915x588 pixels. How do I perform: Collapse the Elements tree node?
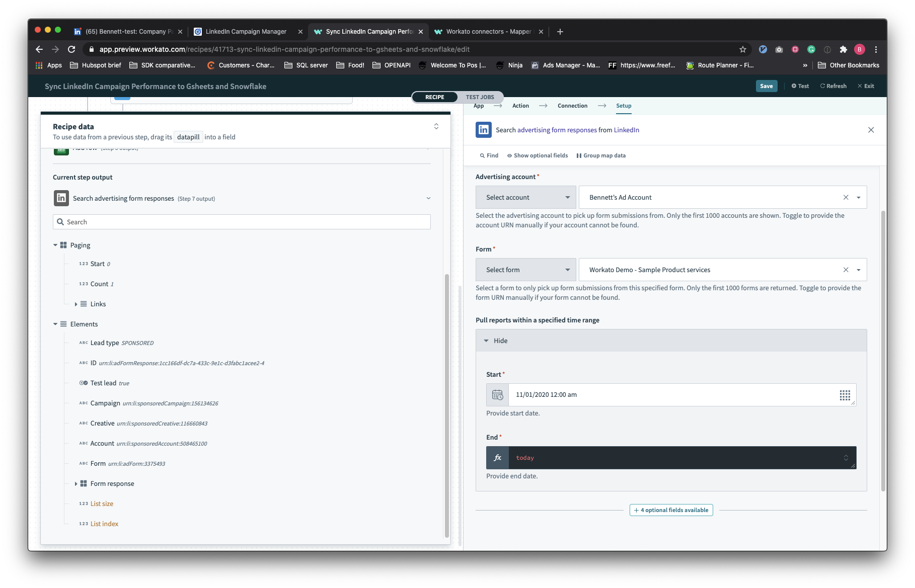55,324
